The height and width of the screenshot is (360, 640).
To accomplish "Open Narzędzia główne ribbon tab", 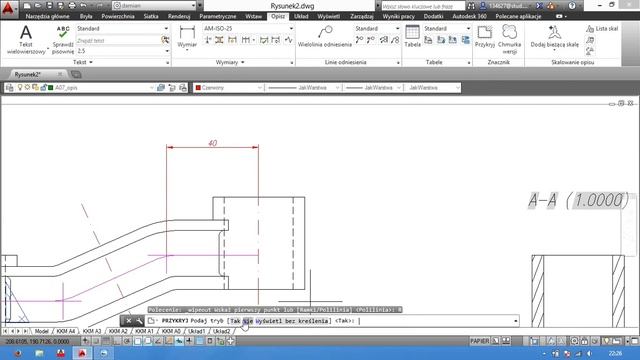I will pos(48,16).
